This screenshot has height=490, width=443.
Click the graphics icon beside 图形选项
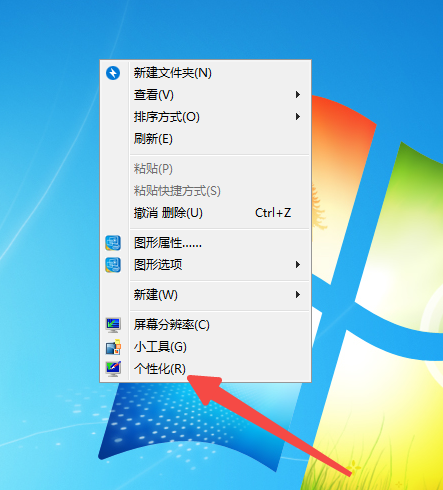pyautogui.click(x=113, y=265)
